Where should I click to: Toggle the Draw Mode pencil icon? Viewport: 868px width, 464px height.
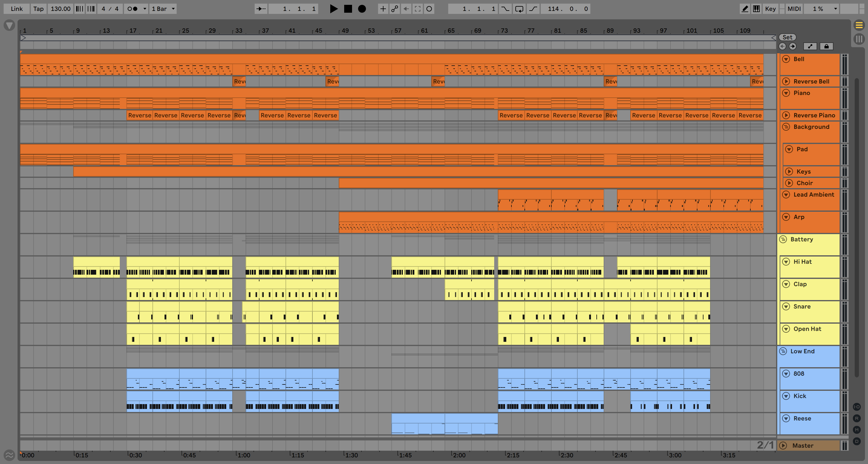[x=745, y=9]
